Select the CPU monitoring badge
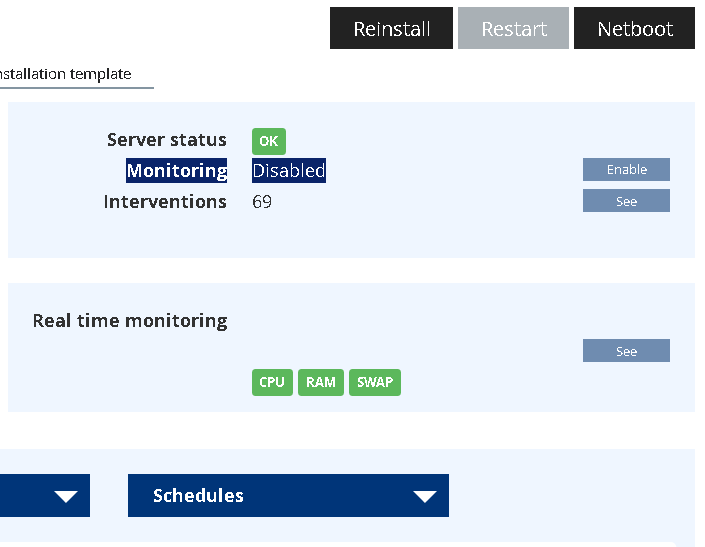 pos(272,382)
